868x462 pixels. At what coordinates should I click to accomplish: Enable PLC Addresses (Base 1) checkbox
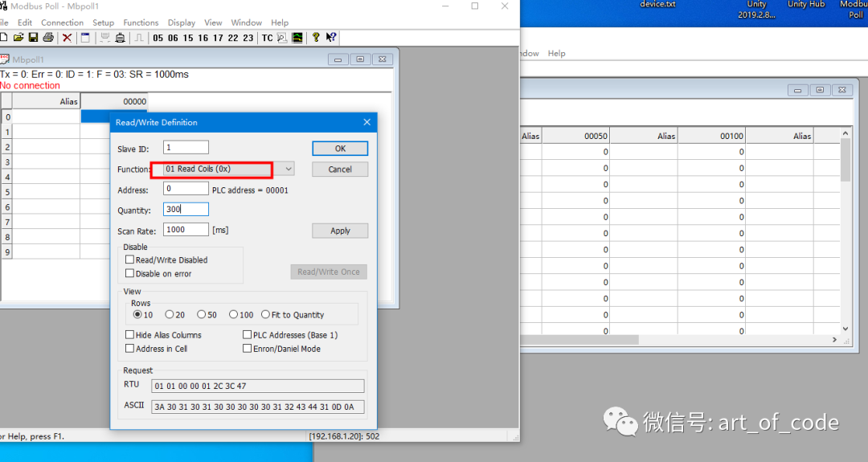(247, 335)
